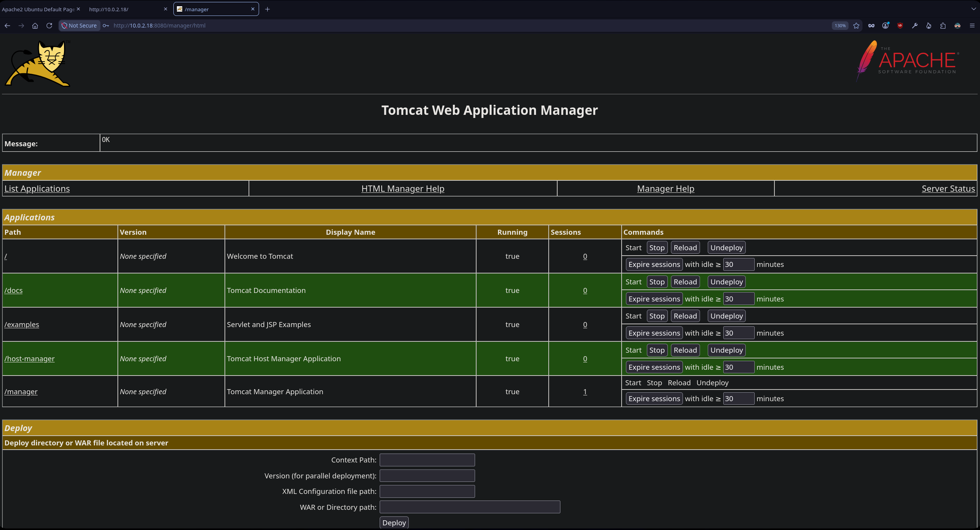980x530 pixels.
Task: Open the /examples application path
Action: click(x=22, y=324)
